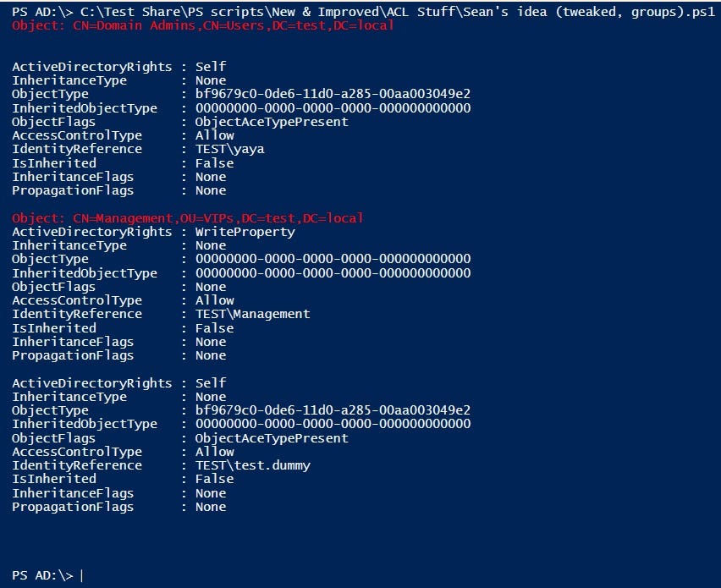This screenshot has height=588, width=721.
Task: Click the third block's ActiveDirectoryRights label
Action: point(92,383)
